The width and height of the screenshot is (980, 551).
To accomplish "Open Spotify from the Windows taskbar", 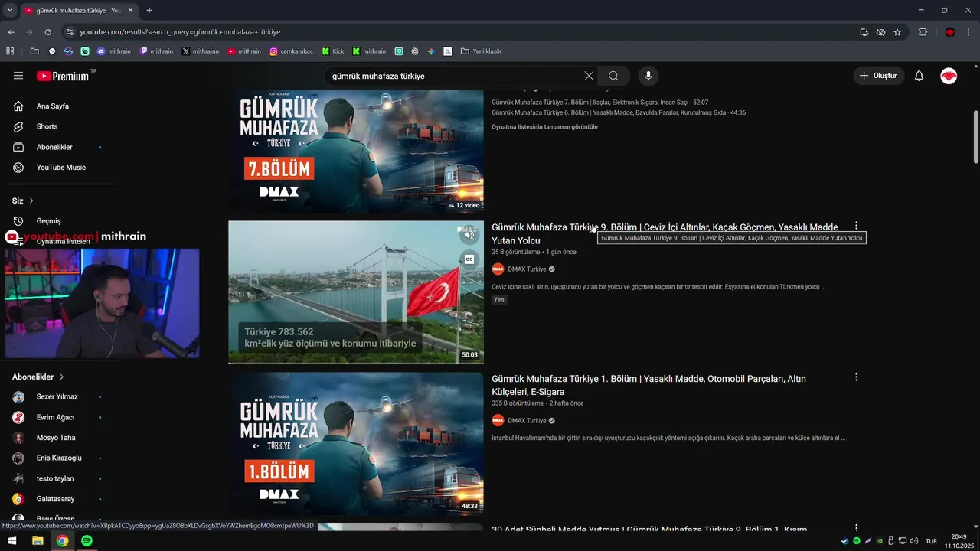I will [87, 540].
